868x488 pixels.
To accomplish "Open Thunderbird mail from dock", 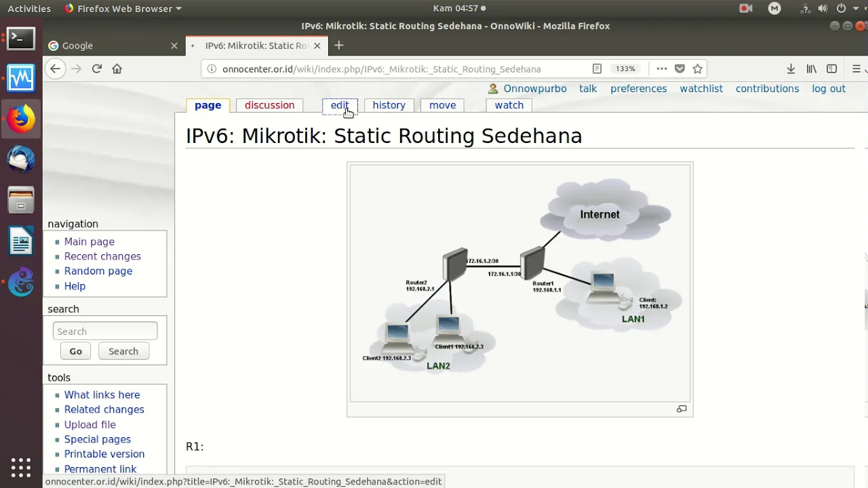I will [x=21, y=160].
